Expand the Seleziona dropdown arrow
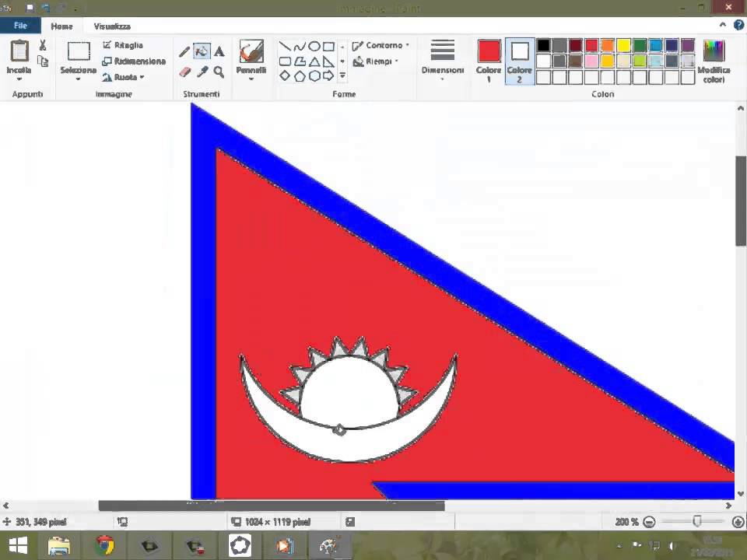Image resolution: width=747 pixels, height=560 pixels. 78,79
